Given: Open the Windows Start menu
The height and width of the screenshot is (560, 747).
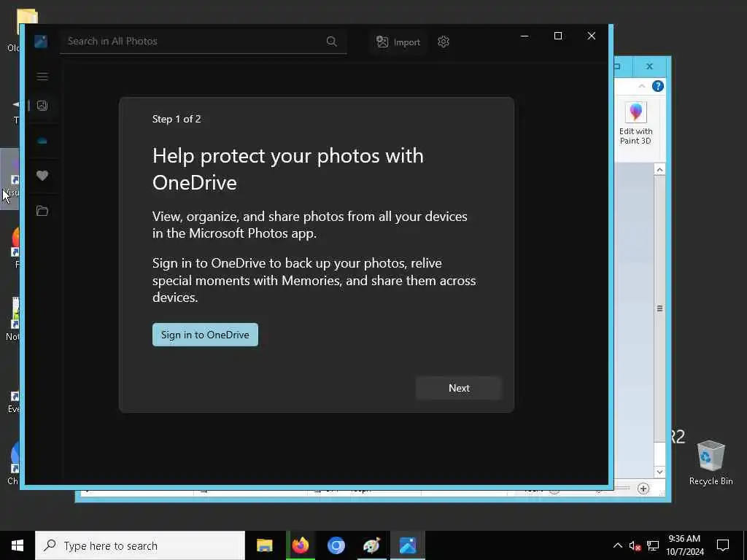Looking at the screenshot, I should pos(18,545).
